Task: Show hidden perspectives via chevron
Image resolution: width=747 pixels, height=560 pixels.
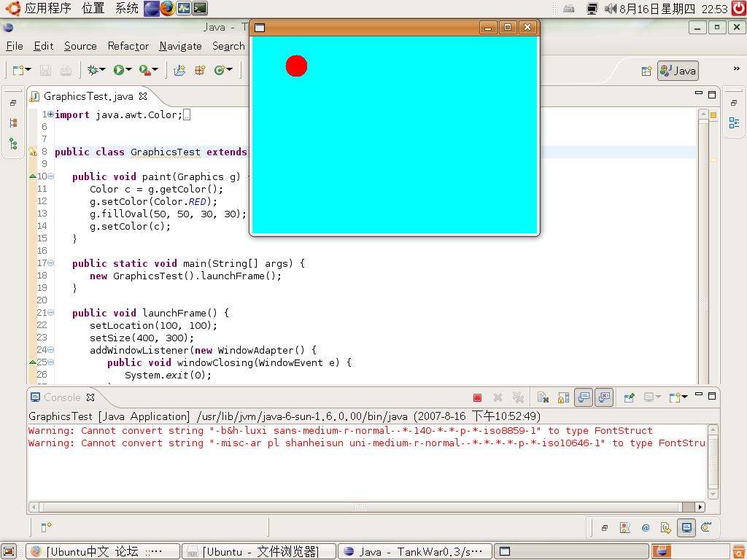Action: pos(737,69)
